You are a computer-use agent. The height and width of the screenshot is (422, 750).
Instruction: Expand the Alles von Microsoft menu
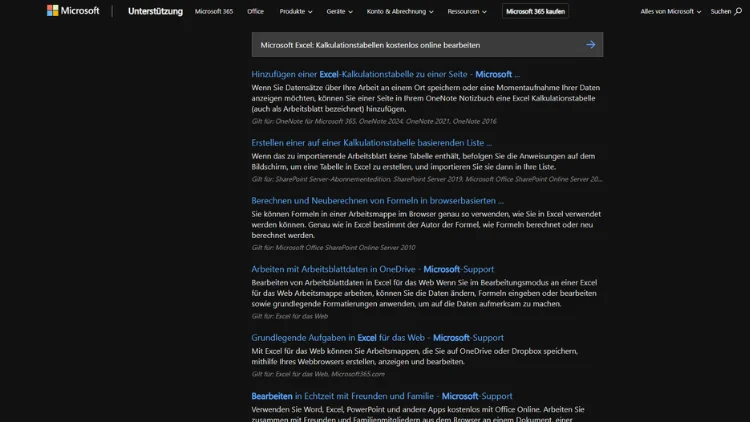point(671,11)
